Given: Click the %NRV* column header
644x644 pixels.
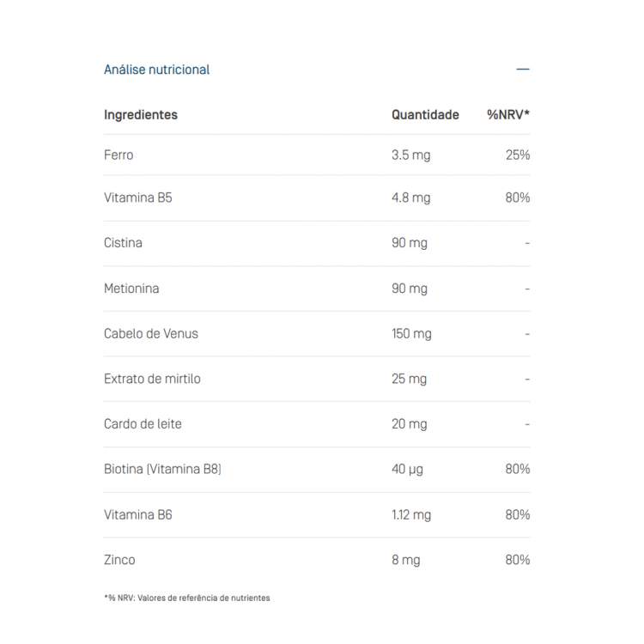Looking at the screenshot, I should coord(508,114).
